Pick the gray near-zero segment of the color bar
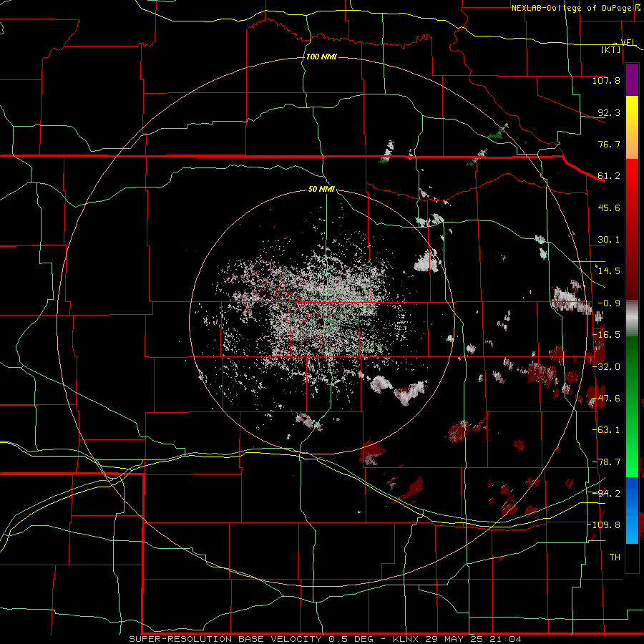644x644 pixels. tap(632, 318)
